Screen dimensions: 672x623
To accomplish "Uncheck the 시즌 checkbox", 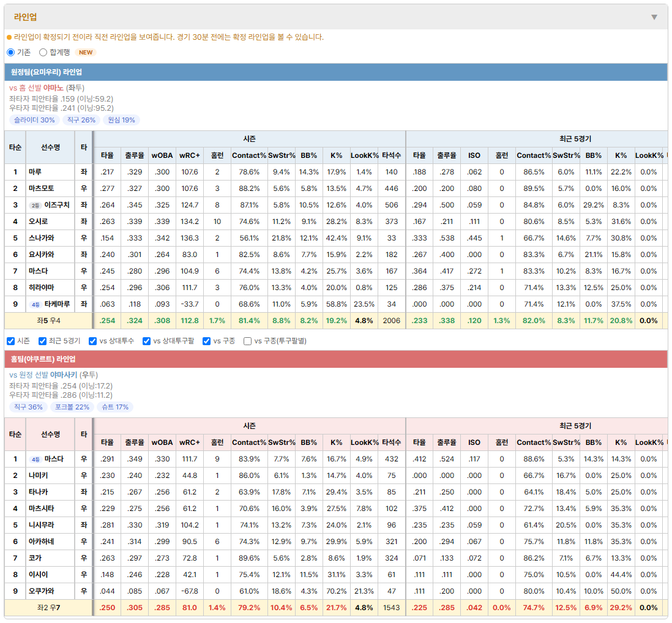I will [11, 341].
